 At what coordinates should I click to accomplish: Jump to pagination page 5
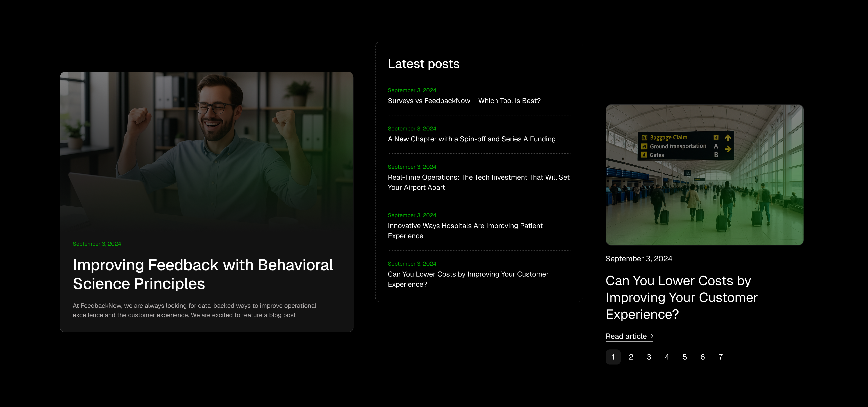pyautogui.click(x=684, y=357)
